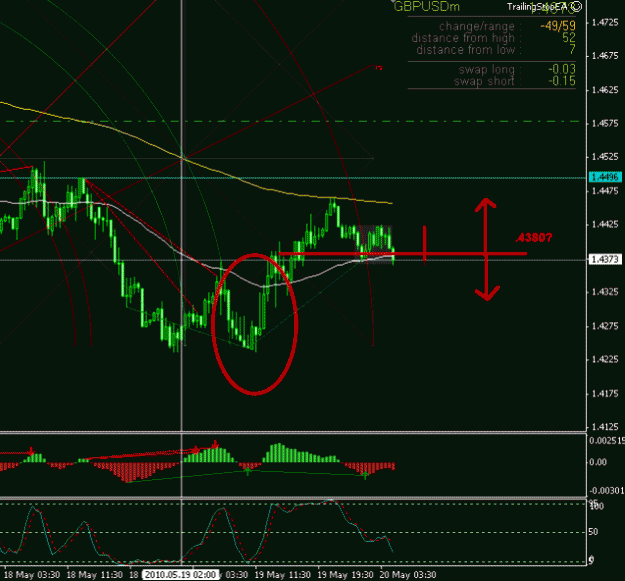The width and height of the screenshot is (625, 581).
Task: Click the green up arrow marker under the last red MACD bars
Action: click(365, 475)
